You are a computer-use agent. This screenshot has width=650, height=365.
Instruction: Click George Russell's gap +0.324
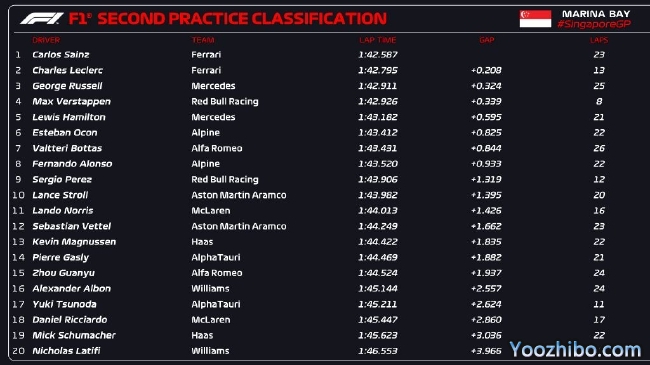(x=486, y=86)
